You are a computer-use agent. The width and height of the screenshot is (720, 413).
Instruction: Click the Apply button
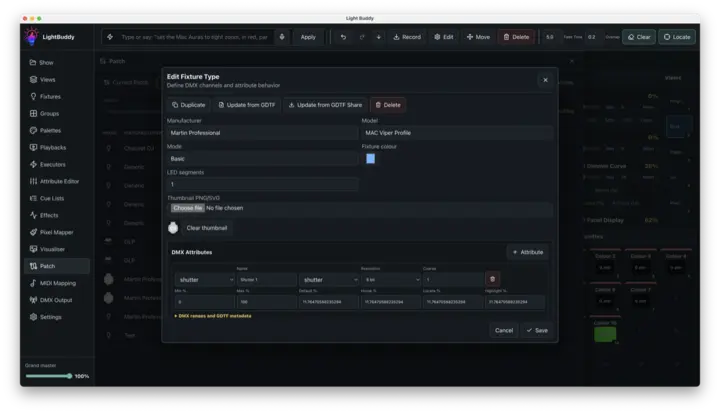coord(308,37)
